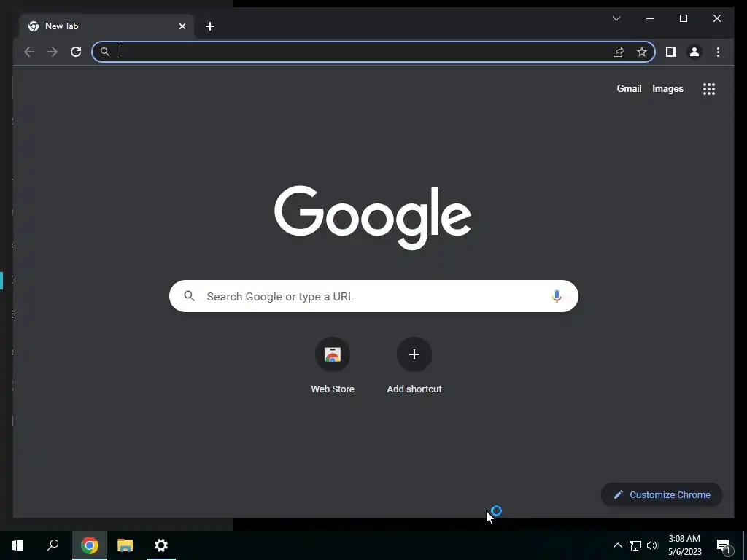Click the Add shortcut button
The height and width of the screenshot is (560, 747).
tap(414, 366)
